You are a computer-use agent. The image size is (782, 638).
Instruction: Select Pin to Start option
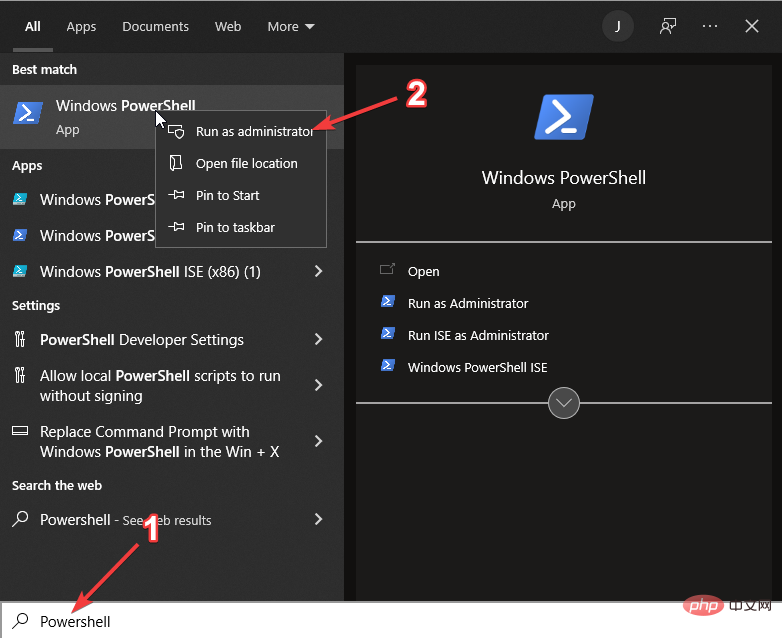tap(241, 196)
